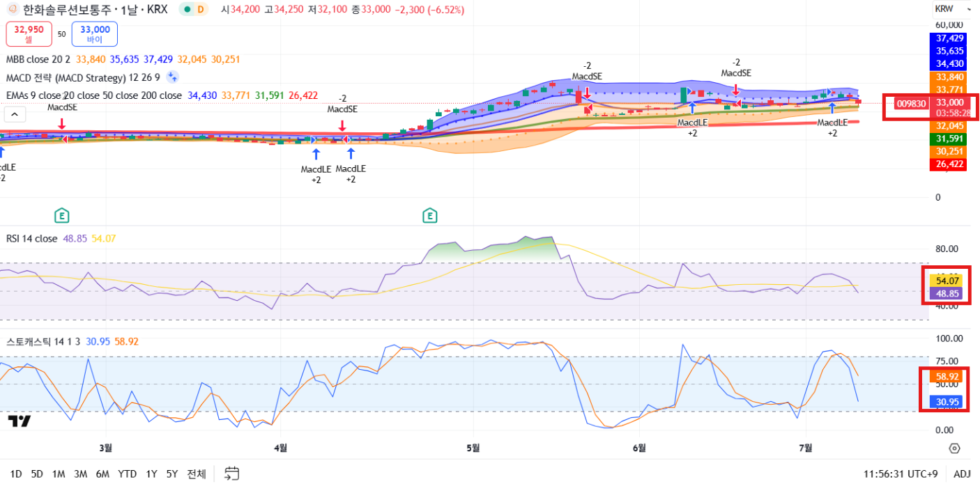
Task: Click the 7월 label on the time axis
Action: coord(806,448)
